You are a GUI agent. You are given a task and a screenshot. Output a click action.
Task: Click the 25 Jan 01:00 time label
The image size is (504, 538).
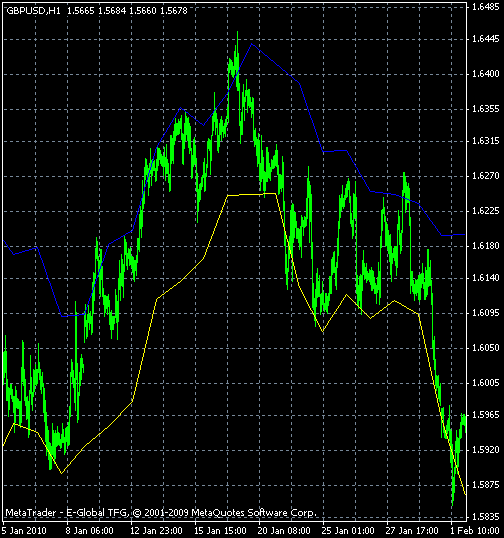coord(348,530)
